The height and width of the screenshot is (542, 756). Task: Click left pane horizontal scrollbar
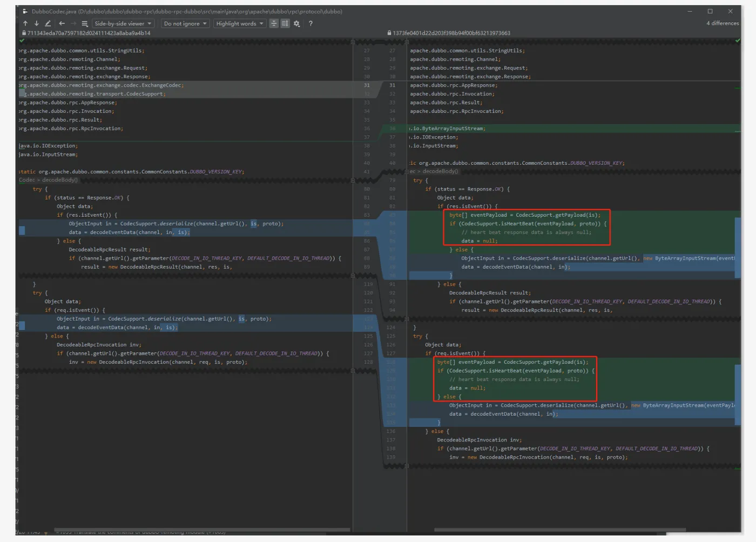click(202, 530)
